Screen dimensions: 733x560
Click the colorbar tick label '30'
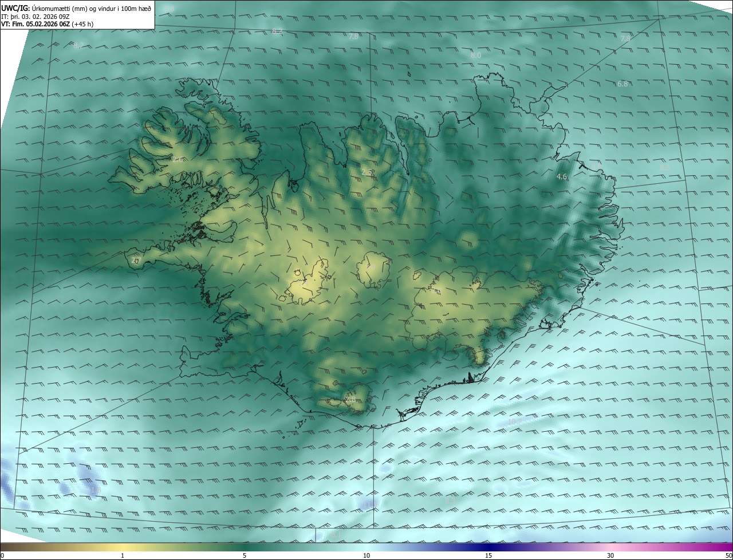pyautogui.click(x=610, y=555)
